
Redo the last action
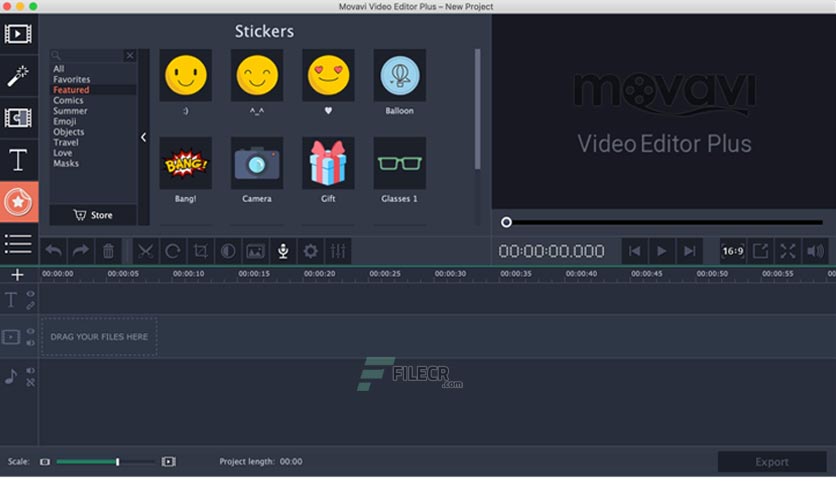[81, 251]
